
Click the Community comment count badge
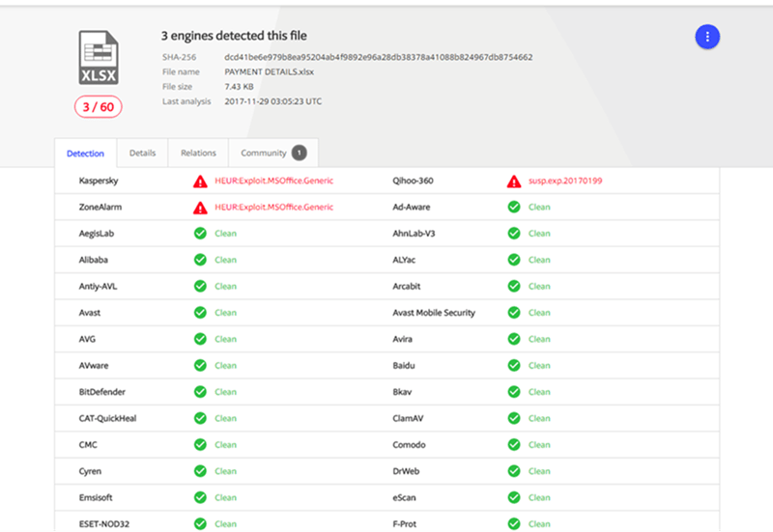click(300, 153)
